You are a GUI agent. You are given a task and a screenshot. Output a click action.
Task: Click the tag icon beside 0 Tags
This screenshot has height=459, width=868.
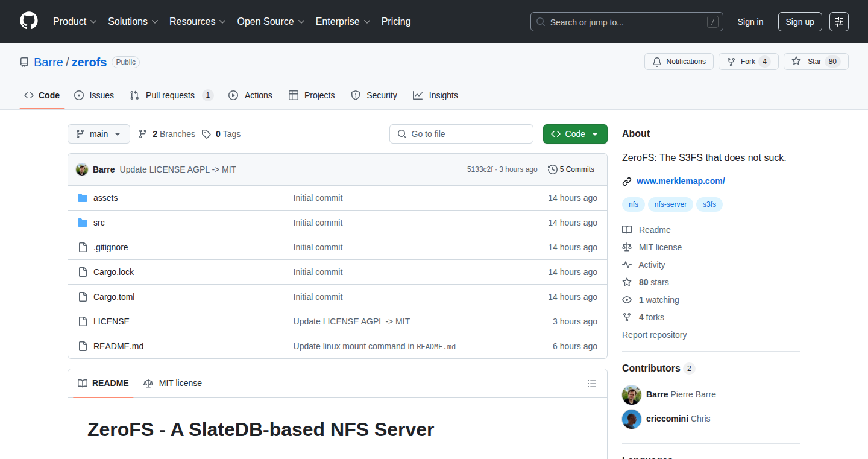(206, 134)
